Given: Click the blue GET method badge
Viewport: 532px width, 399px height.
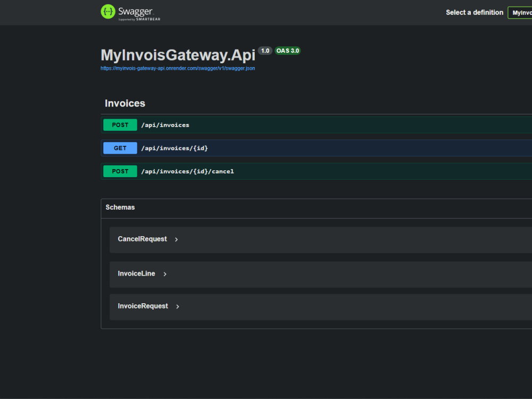Looking at the screenshot, I should [x=120, y=148].
